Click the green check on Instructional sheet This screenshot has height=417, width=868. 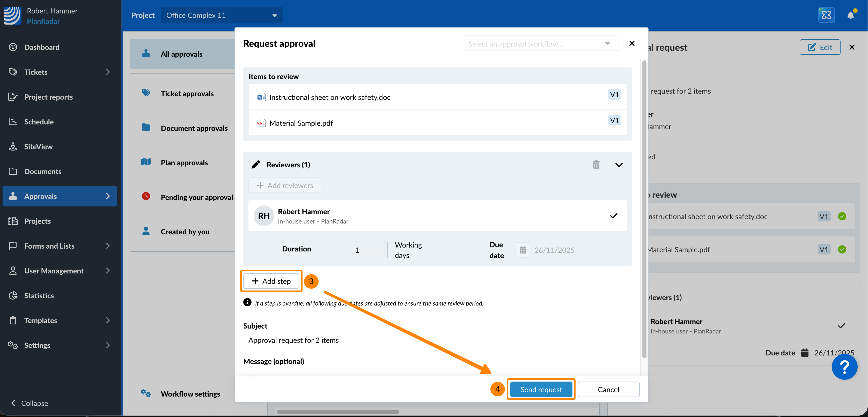842,217
